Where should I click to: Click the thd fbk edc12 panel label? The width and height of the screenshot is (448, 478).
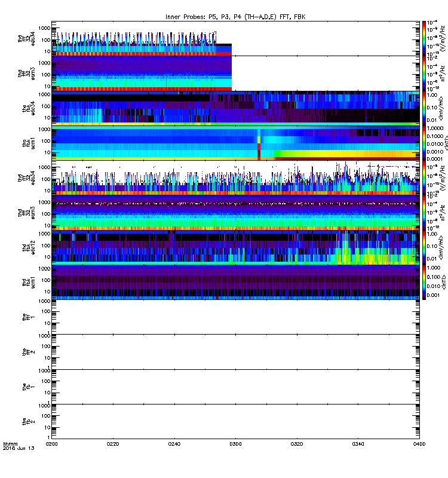click(x=29, y=248)
